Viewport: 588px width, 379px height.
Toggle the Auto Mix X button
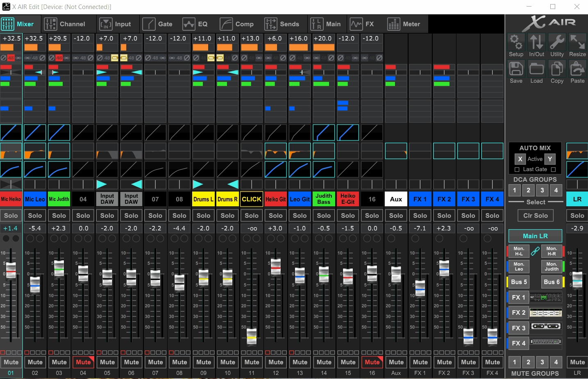point(520,159)
